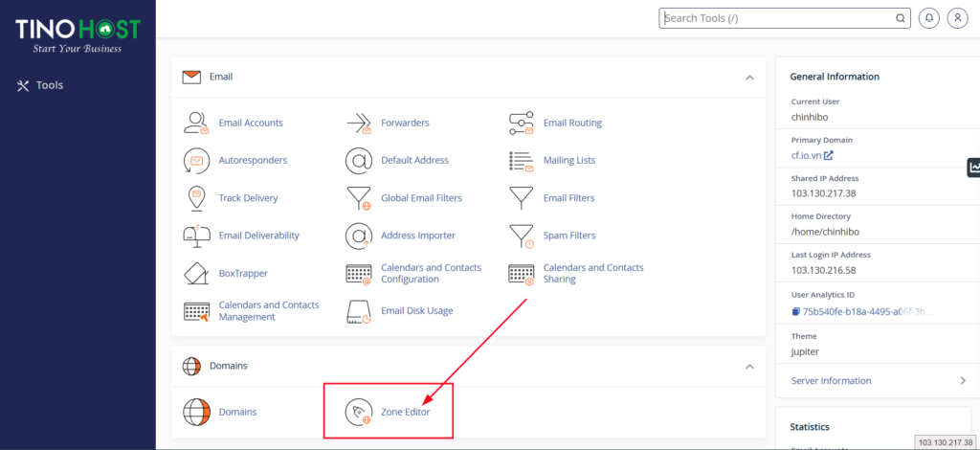Open the Domains link
Screen dimensions: 980x450
click(237, 412)
